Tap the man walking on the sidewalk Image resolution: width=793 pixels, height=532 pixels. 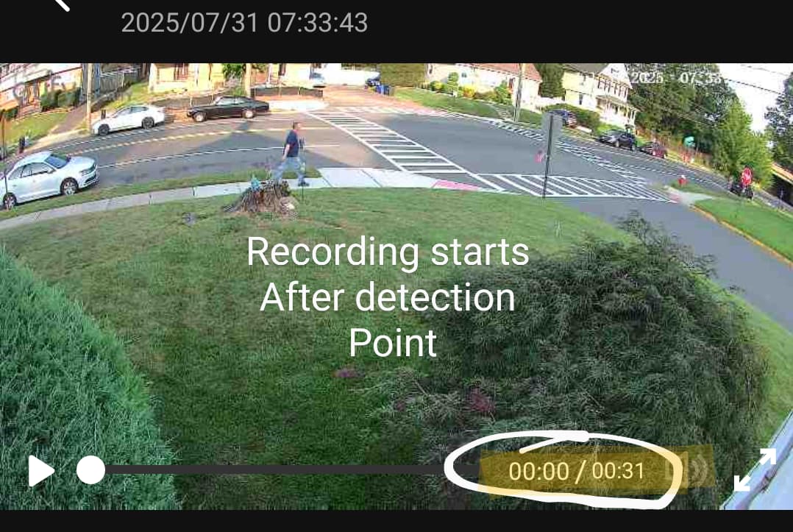point(292,154)
